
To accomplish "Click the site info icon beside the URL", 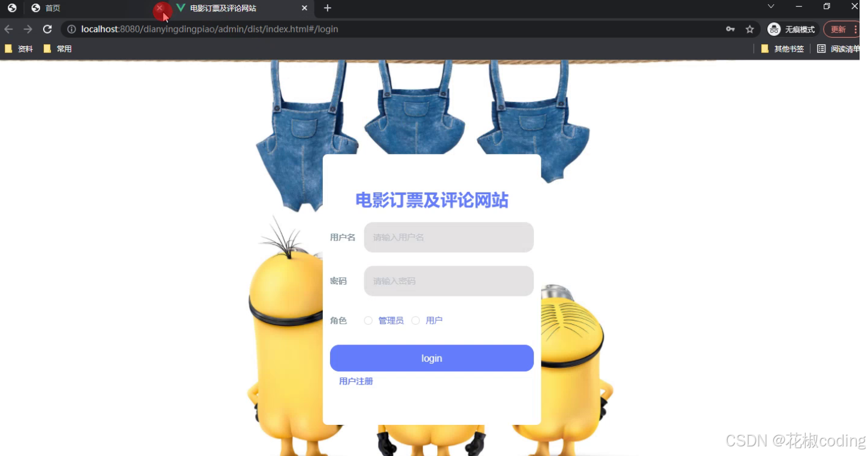I will [x=71, y=29].
